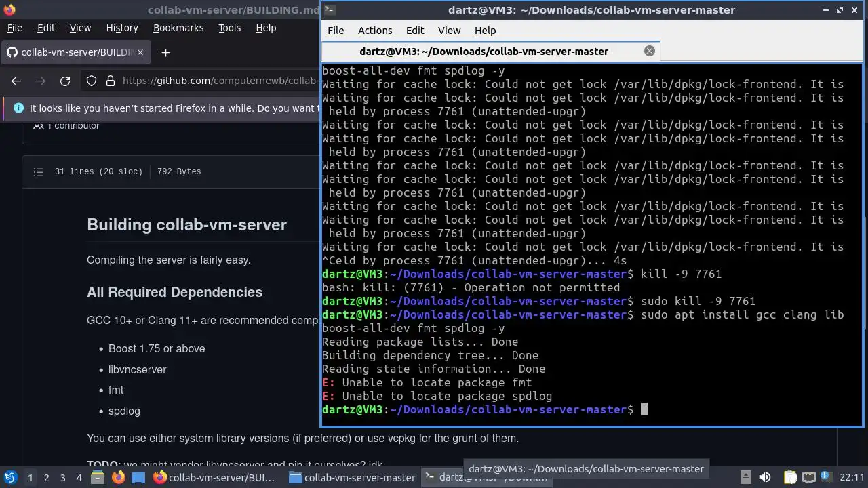Open Firefox File menu

point(14,28)
